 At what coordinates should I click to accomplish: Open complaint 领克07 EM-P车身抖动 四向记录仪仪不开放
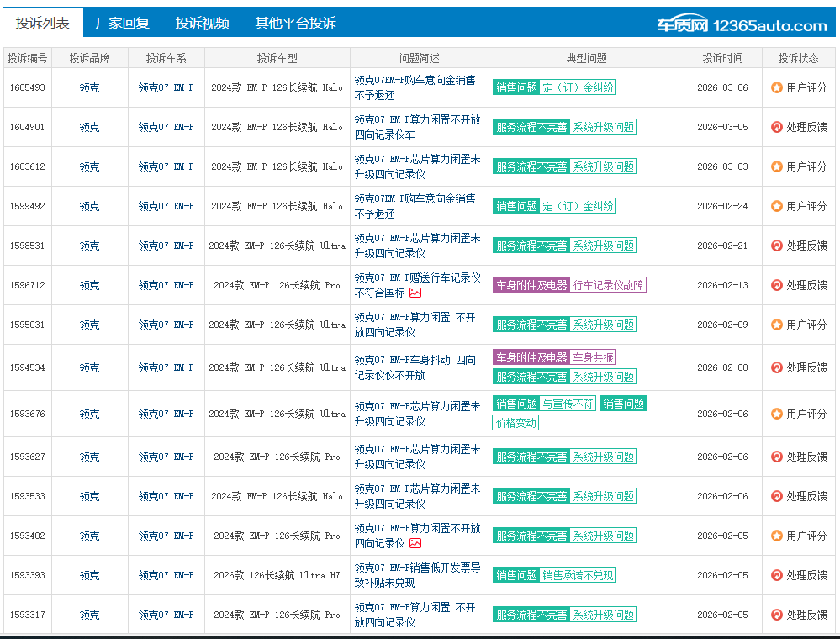(415, 367)
